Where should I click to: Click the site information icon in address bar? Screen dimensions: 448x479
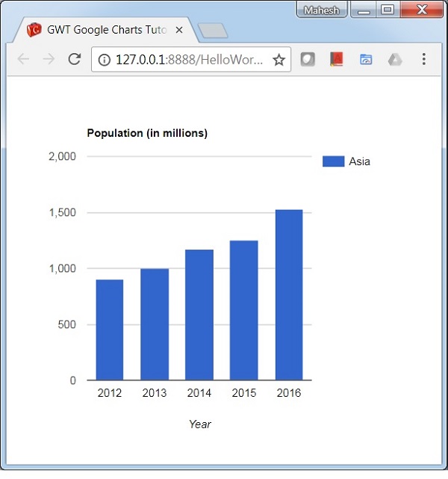pyautogui.click(x=104, y=60)
